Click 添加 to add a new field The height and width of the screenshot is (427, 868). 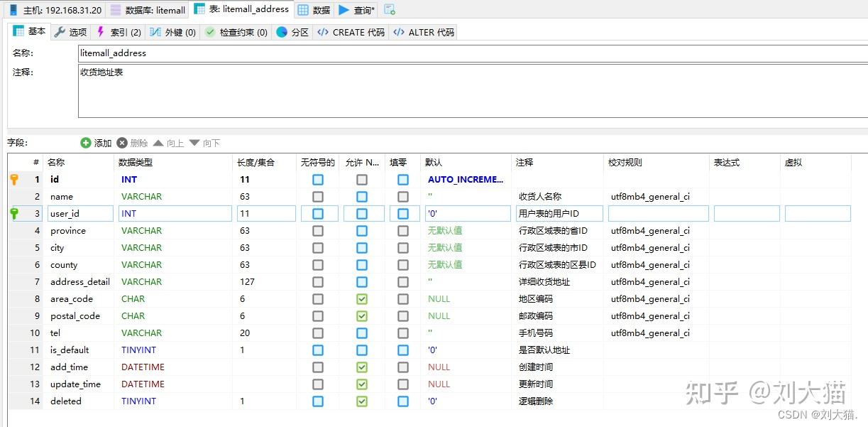(96, 142)
